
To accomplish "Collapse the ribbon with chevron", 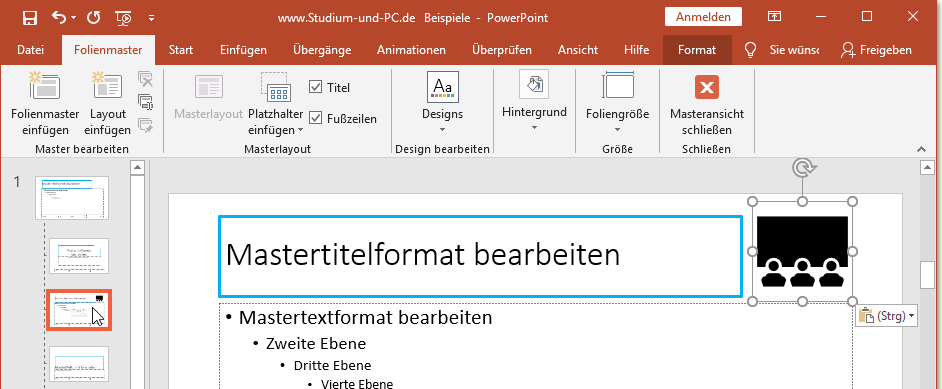I will point(922,149).
